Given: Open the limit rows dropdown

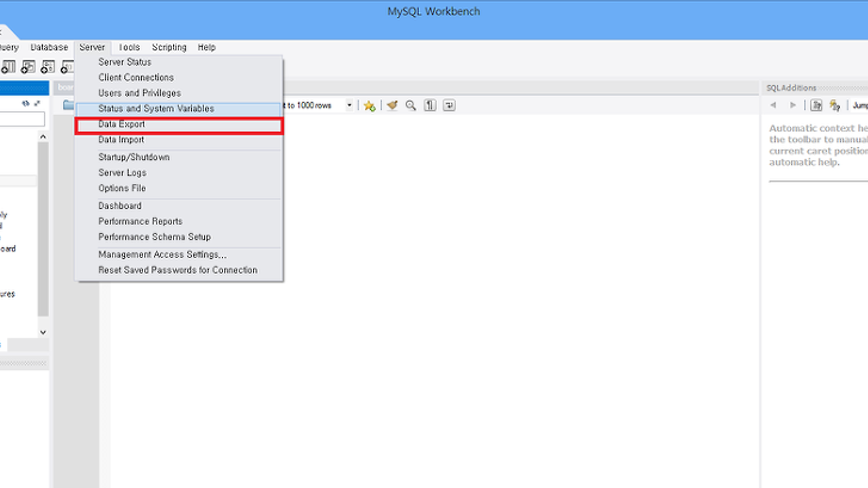Looking at the screenshot, I should click(350, 106).
